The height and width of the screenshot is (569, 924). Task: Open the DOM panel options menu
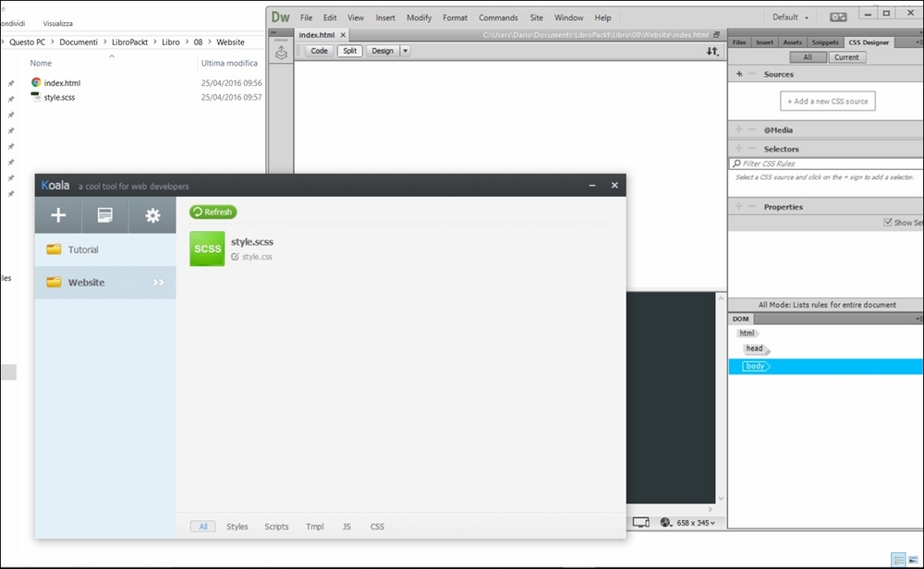918,319
